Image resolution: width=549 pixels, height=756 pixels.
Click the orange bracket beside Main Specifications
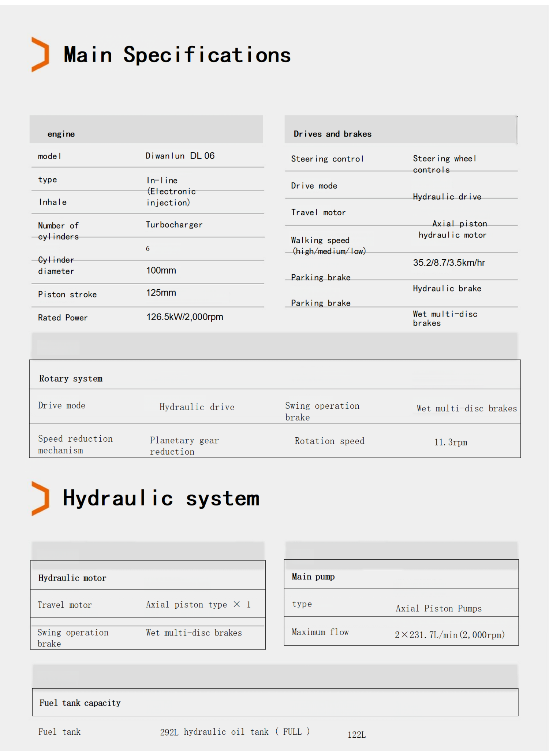coord(40,54)
